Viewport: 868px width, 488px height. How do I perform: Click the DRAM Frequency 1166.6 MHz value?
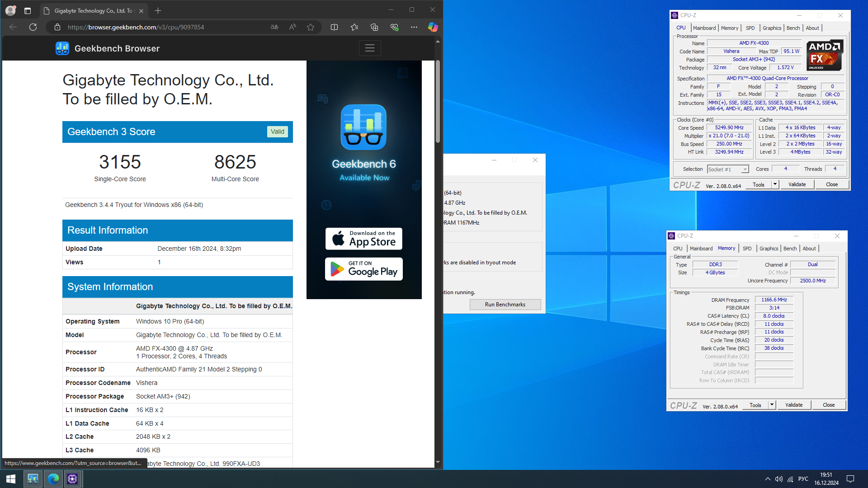pyautogui.click(x=774, y=300)
